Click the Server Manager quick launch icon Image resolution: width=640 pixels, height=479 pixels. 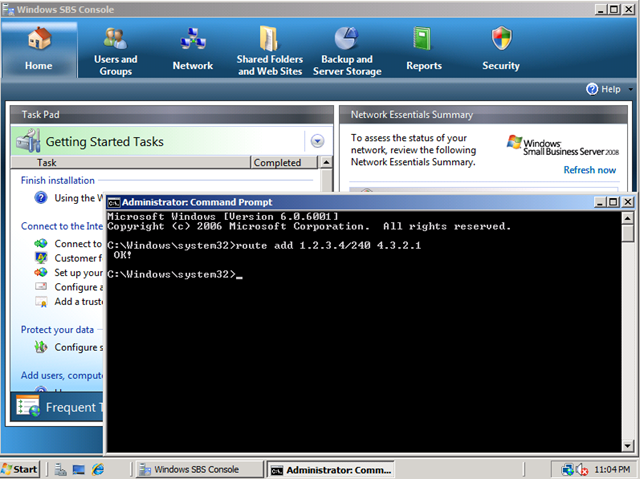click(61, 470)
